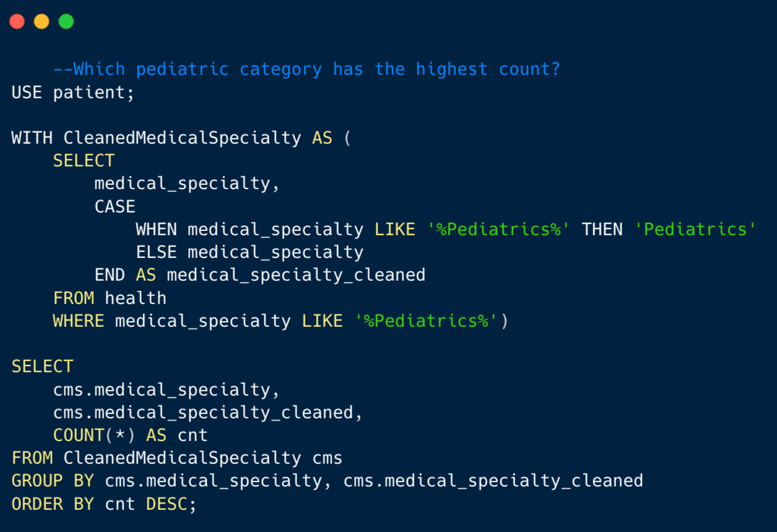Click the health table name
The image size is (777, 532).
point(135,298)
